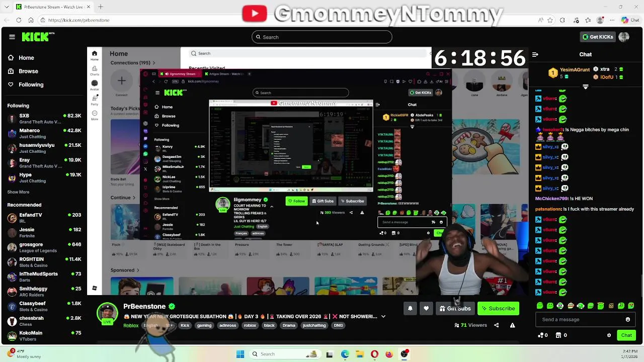Select the adinross tag

(227, 326)
